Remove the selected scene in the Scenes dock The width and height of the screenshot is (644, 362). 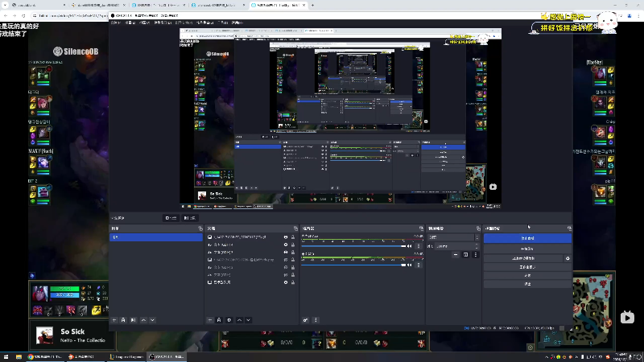[123, 320]
